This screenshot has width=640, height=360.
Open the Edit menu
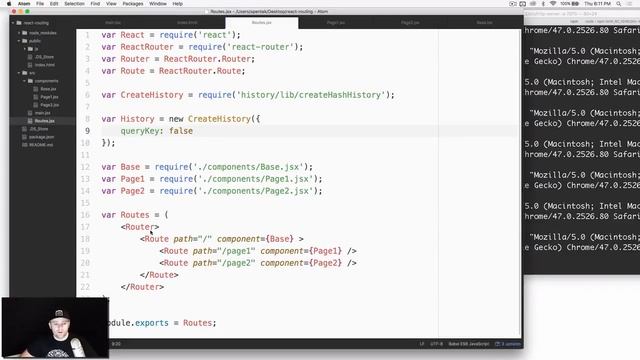[54, 4]
